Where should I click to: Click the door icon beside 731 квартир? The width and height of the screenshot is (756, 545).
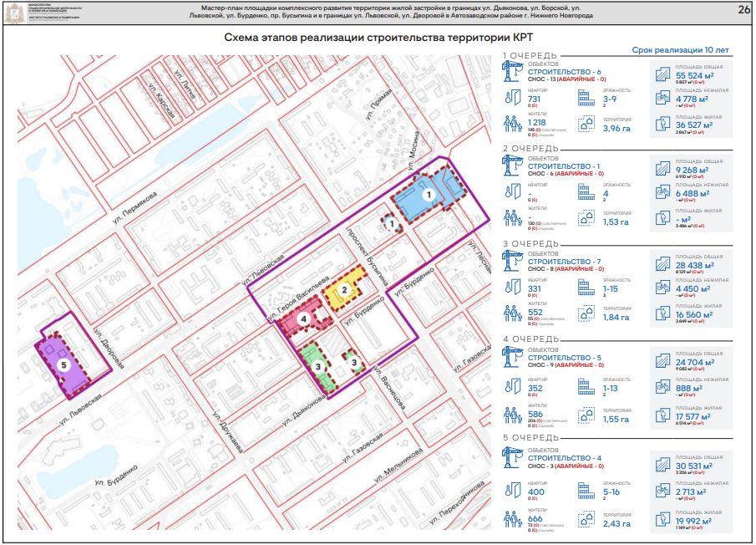[511, 99]
